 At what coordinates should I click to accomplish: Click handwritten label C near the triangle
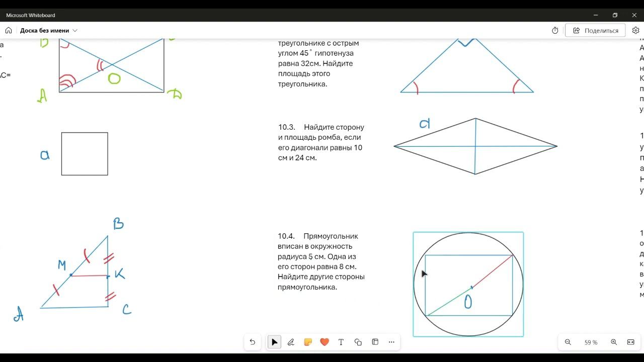(x=127, y=310)
